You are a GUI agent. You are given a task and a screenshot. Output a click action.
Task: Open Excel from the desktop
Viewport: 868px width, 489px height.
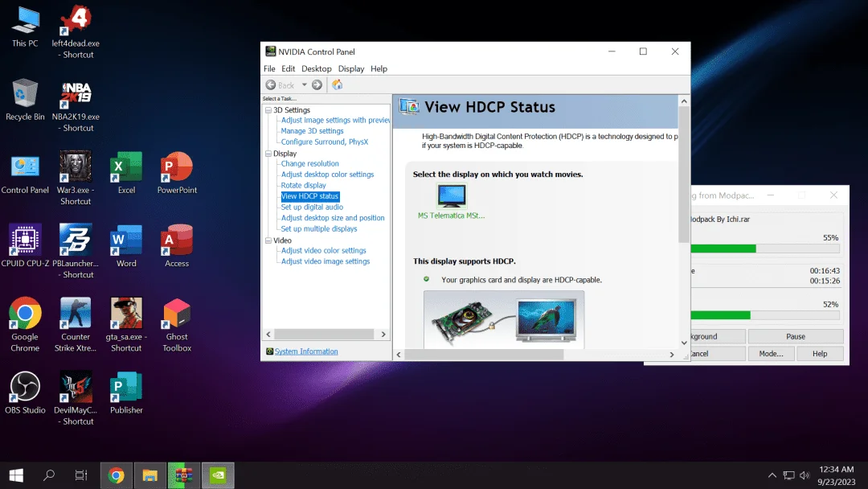coord(126,174)
